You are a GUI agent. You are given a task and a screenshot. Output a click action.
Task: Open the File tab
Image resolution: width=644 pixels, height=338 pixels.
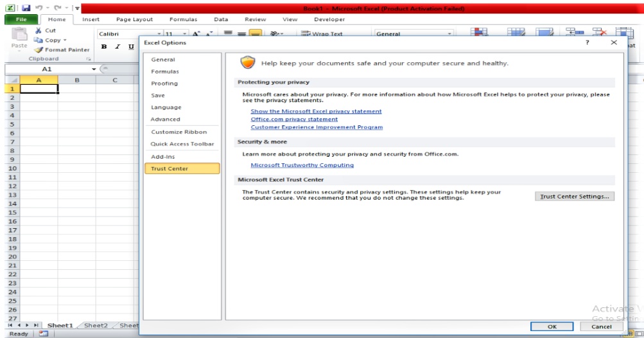pyautogui.click(x=21, y=19)
